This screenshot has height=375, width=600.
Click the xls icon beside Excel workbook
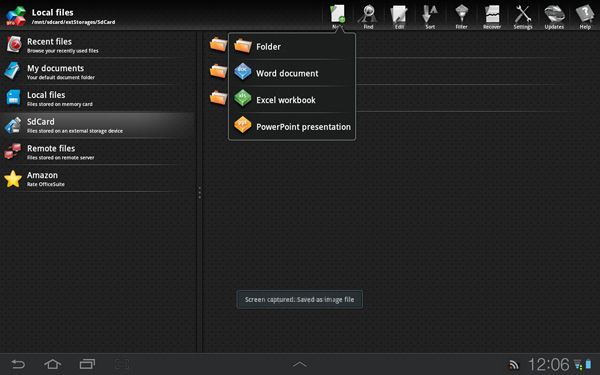click(x=243, y=98)
